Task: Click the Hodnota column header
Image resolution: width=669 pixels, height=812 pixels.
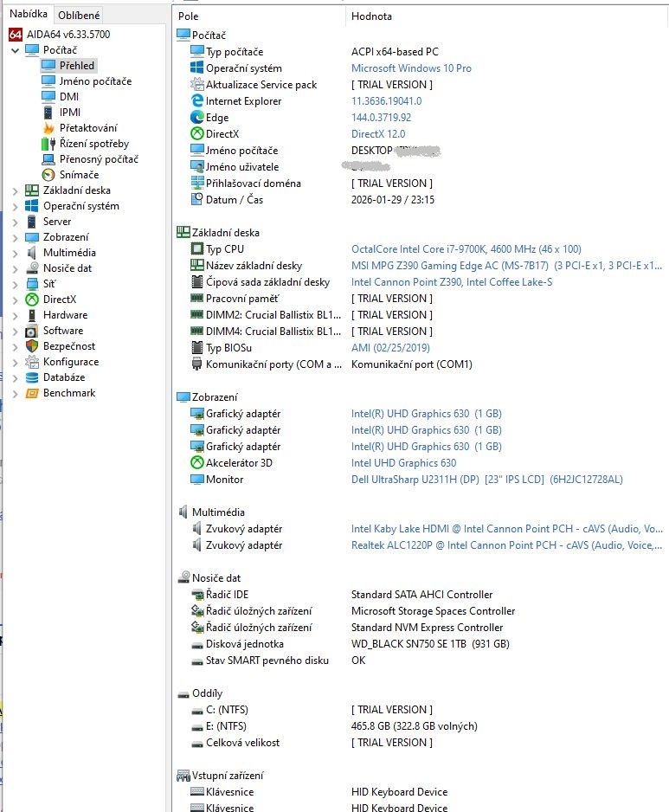Action: [371, 16]
